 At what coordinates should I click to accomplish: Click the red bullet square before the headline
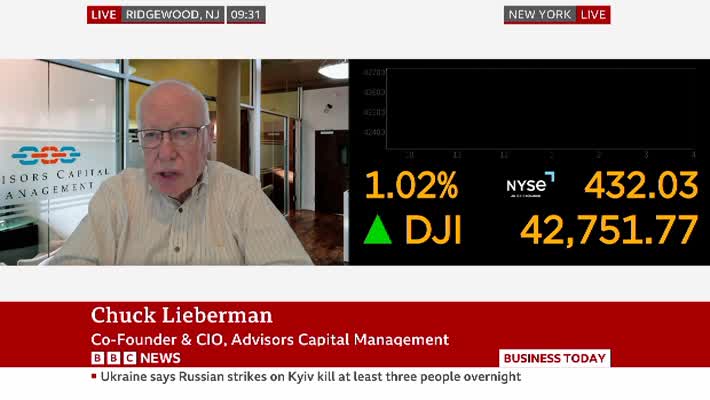(x=94, y=376)
